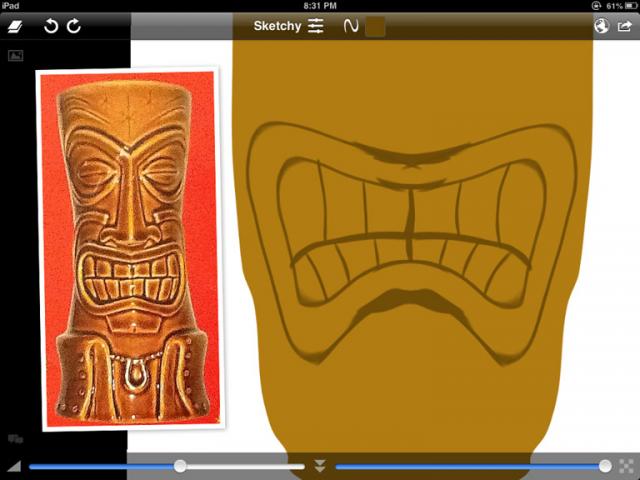The image size is (640, 480).
Task: Open the brush color swatch
Action: 375,26
